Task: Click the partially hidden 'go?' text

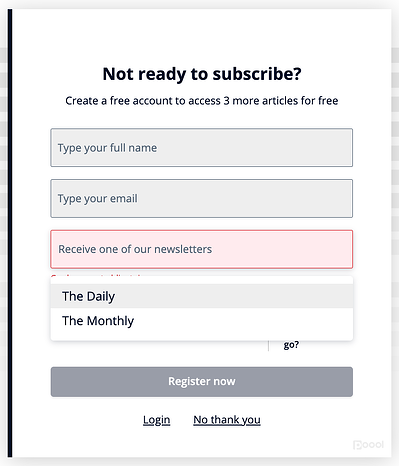Action: pyautogui.click(x=291, y=345)
